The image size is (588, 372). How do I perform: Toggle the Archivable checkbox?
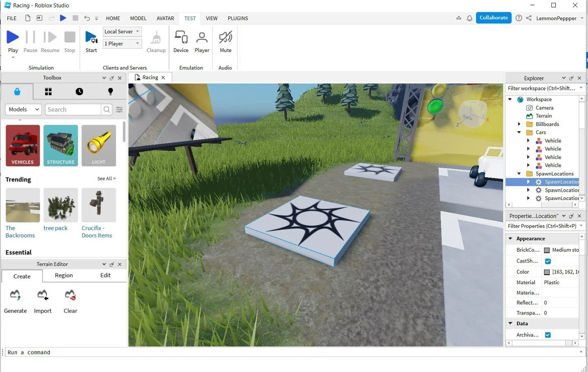click(x=548, y=335)
